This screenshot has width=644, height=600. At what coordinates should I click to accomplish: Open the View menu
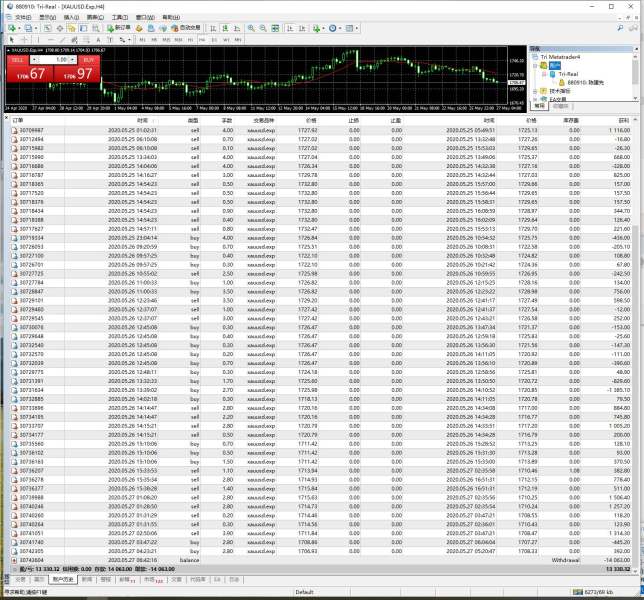click(47, 17)
